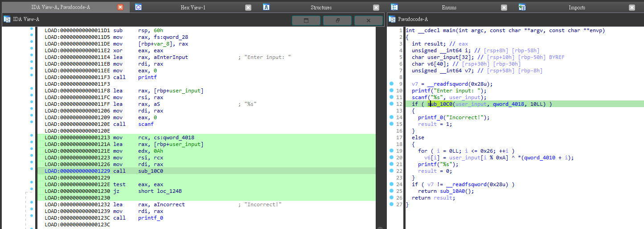Toggle breakpoint dot on pseudocode line 19

coord(391,151)
